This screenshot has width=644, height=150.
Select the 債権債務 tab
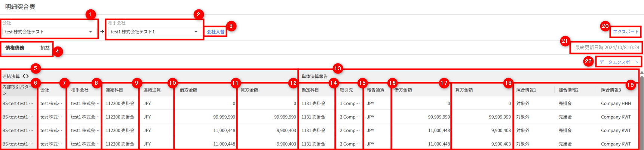pos(15,48)
